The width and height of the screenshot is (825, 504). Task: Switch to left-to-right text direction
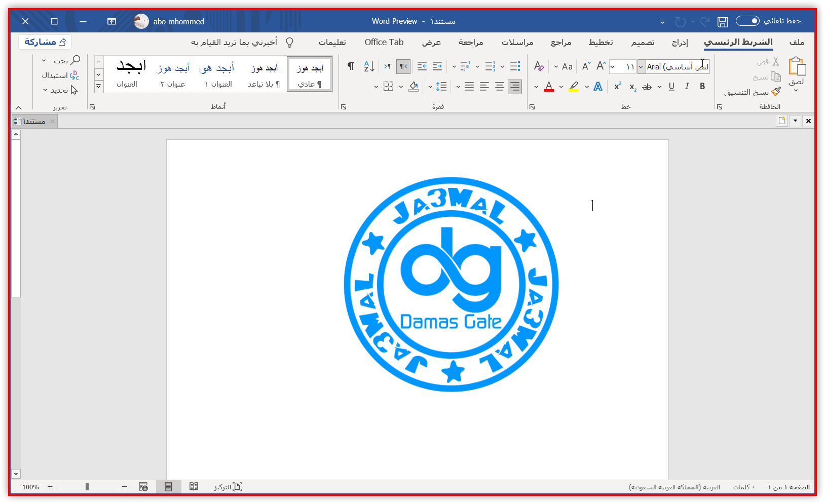[388, 66]
